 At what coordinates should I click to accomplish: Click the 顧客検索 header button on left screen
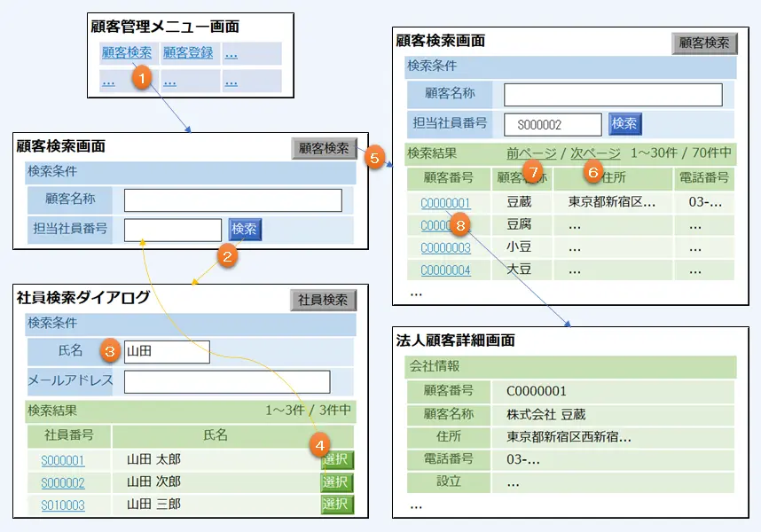[324, 147]
